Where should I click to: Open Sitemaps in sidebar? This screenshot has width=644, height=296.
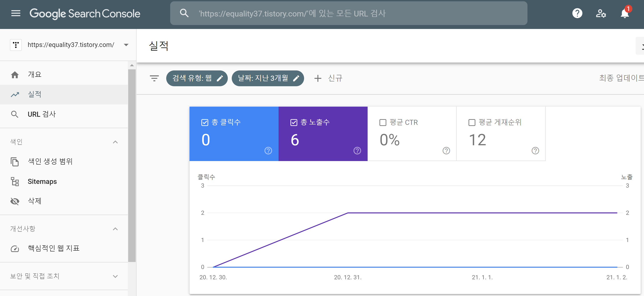point(42,181)
